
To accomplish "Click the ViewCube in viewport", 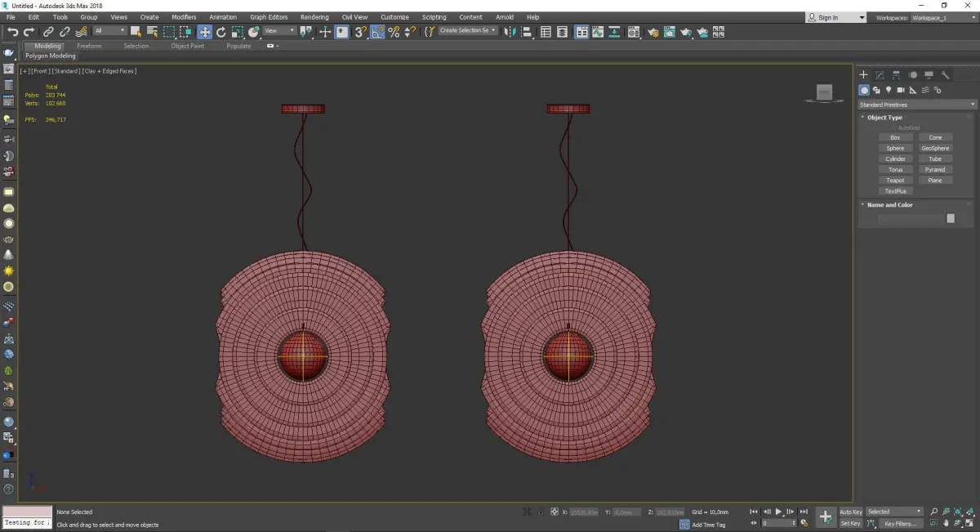I will (824, 92).
